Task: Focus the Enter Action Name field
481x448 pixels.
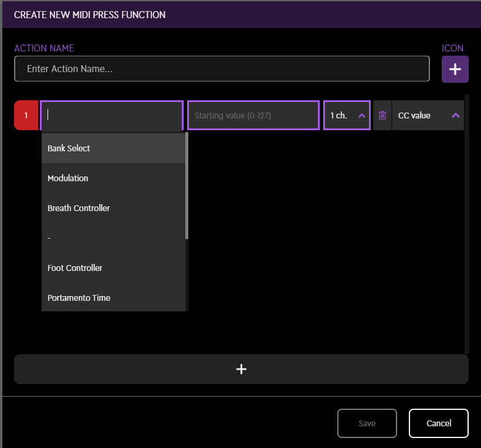Action: (x=222, y=69)
